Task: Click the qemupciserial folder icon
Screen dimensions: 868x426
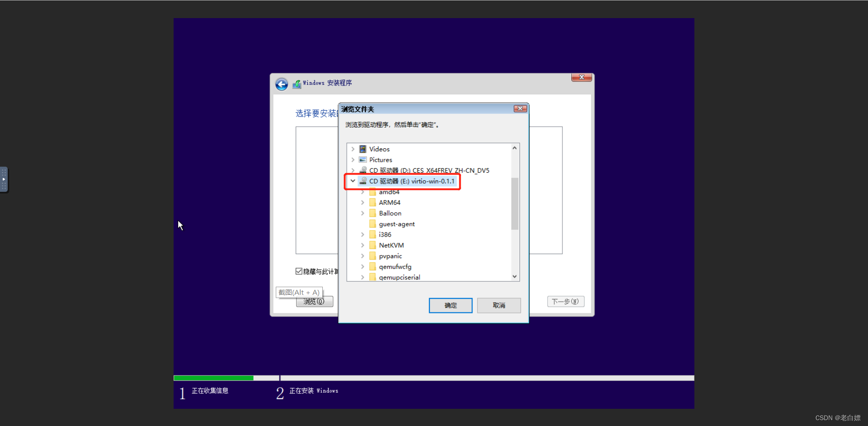Action: point(373,277)
